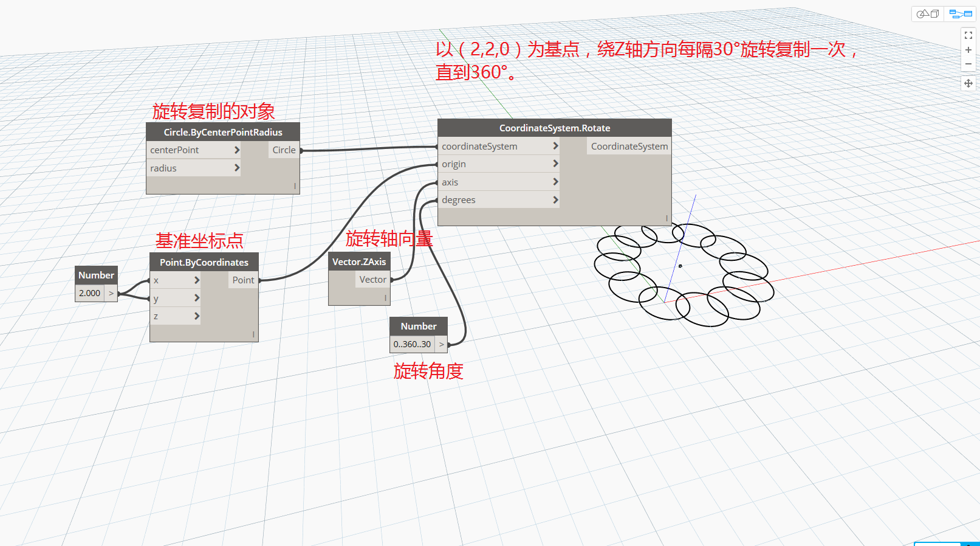Select Vector.ZAxis node title

click(x=359, y=261)
